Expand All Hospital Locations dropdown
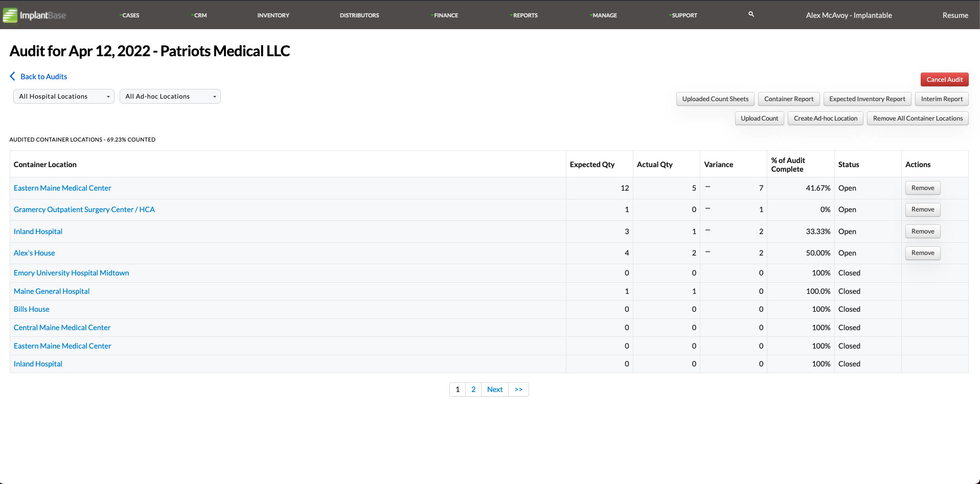Viewport: 980px width, 484px height. coord(64,97)
